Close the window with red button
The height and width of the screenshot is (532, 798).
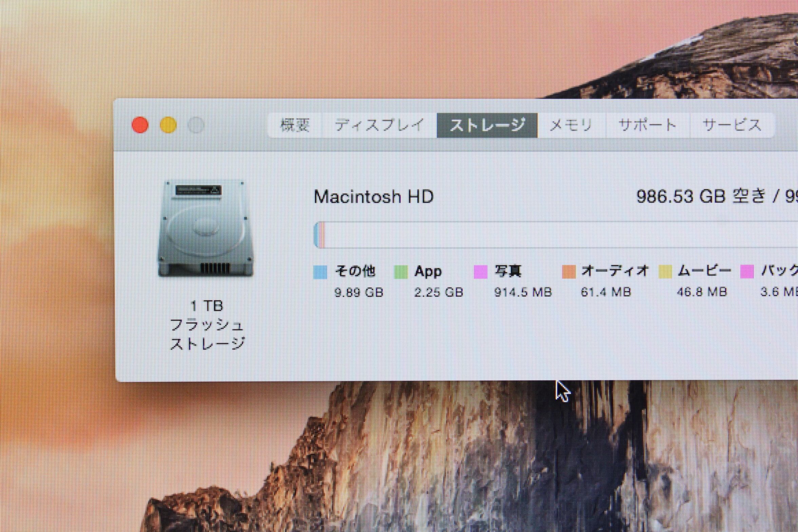click(140, 125)
